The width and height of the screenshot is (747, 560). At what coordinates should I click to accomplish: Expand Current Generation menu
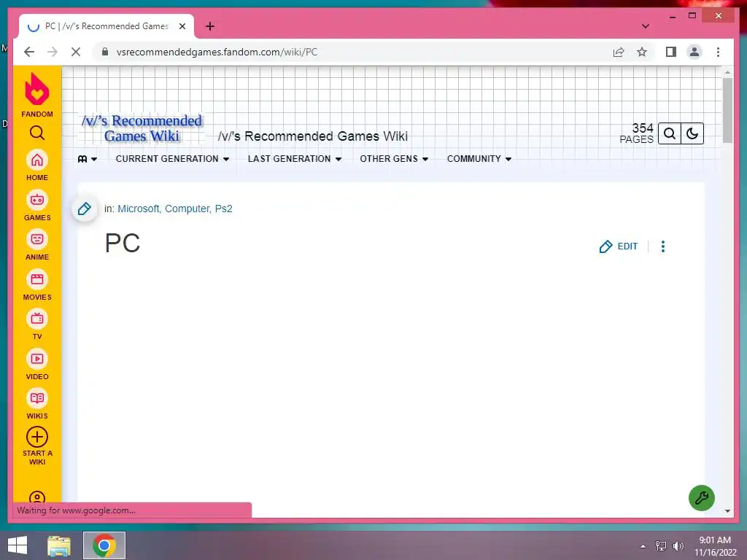point(172,159)
